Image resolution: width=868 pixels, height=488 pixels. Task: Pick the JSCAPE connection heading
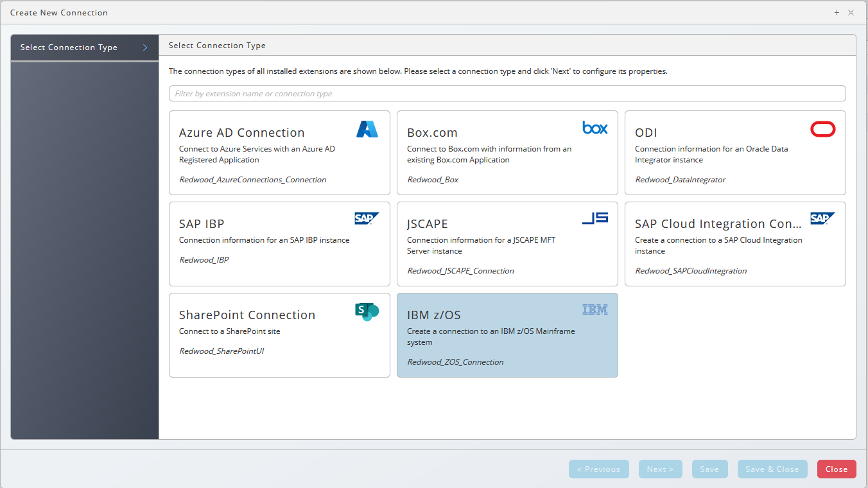(x=428, y=224)
